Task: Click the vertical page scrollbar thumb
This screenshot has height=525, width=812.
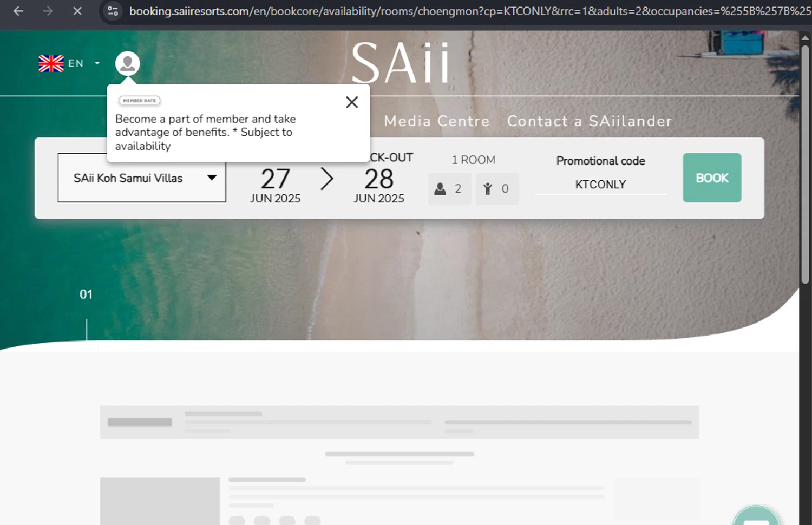Action: point(806,164)
